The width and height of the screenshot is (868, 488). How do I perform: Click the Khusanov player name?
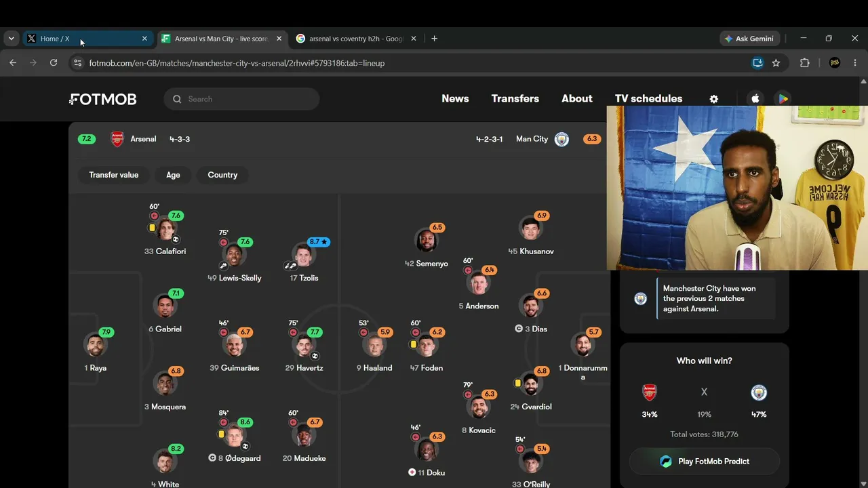point(536,251)
